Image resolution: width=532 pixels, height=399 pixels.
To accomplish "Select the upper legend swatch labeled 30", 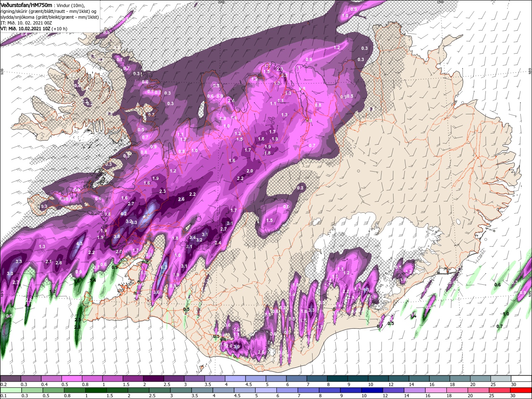I will (521, 379).
